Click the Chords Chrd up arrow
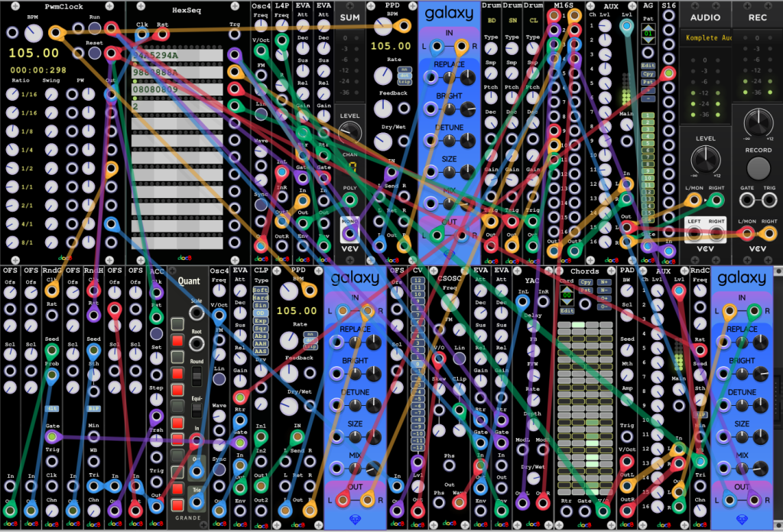This screenshot has width=783, height=532. coord(567,289)
